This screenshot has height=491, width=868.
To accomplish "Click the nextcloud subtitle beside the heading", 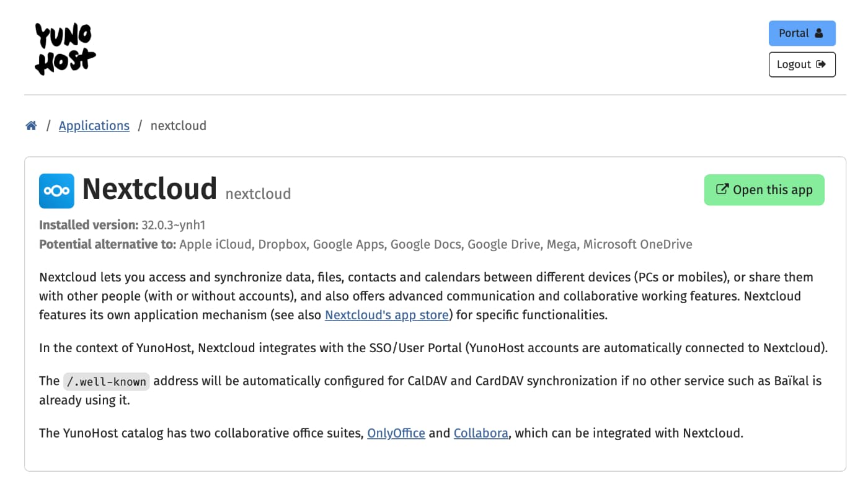I will (258, 193).
